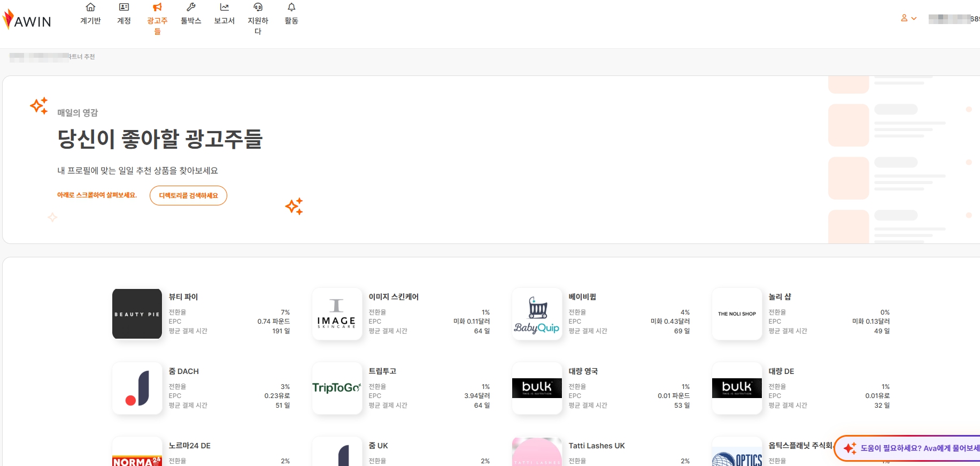
Task: Click the 0.74 파운드 EPC value
Action: pyautogui.click(x=274, y=322)
